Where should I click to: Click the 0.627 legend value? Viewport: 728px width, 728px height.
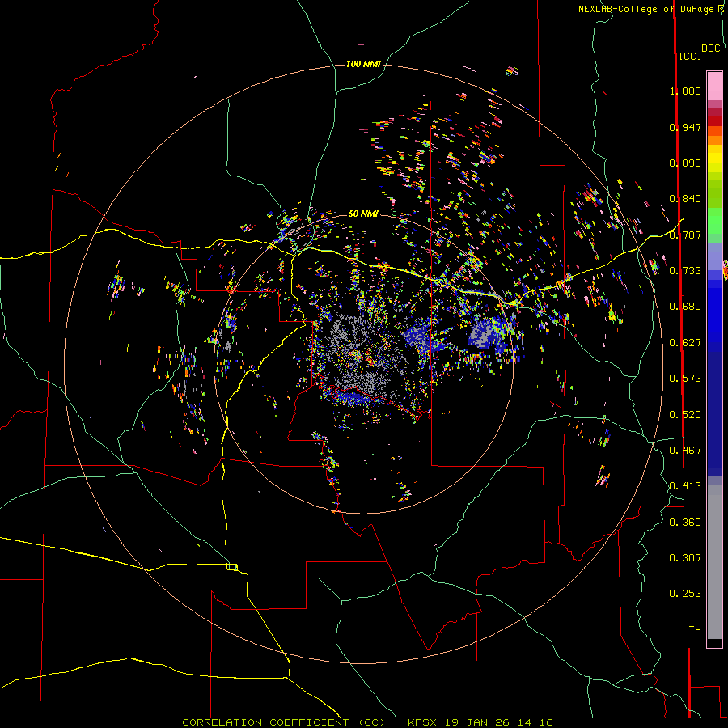(685, 343)
